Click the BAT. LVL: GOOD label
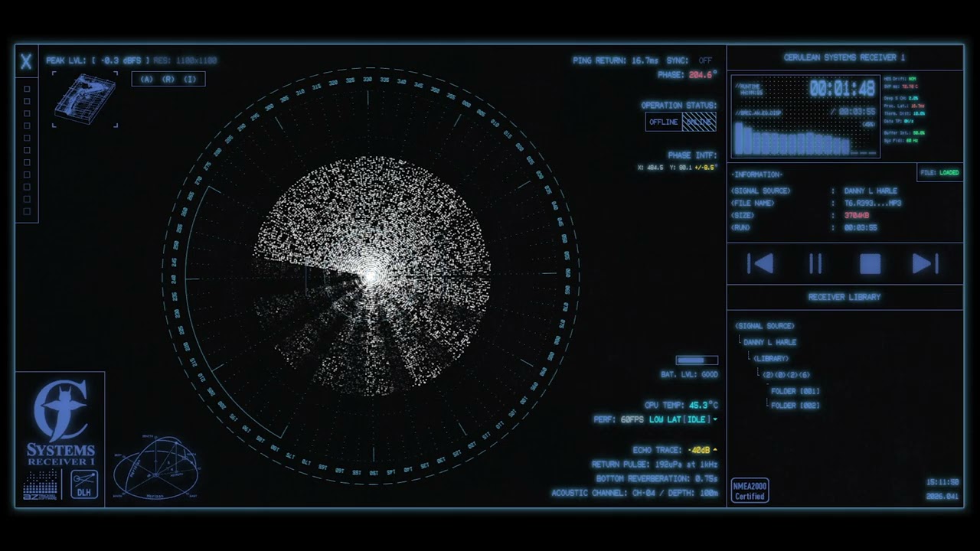This screenshot has width=980, height=551. 689,375
